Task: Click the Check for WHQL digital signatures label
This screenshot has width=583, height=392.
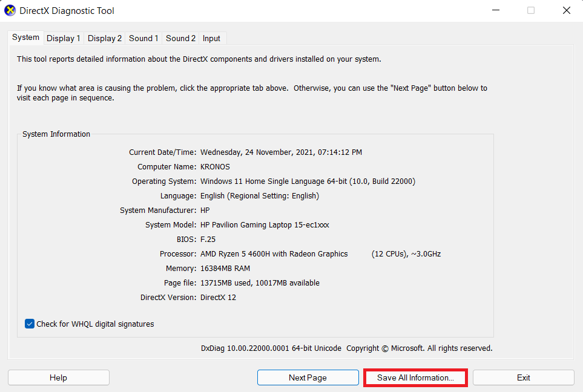Action: [95, 324]
